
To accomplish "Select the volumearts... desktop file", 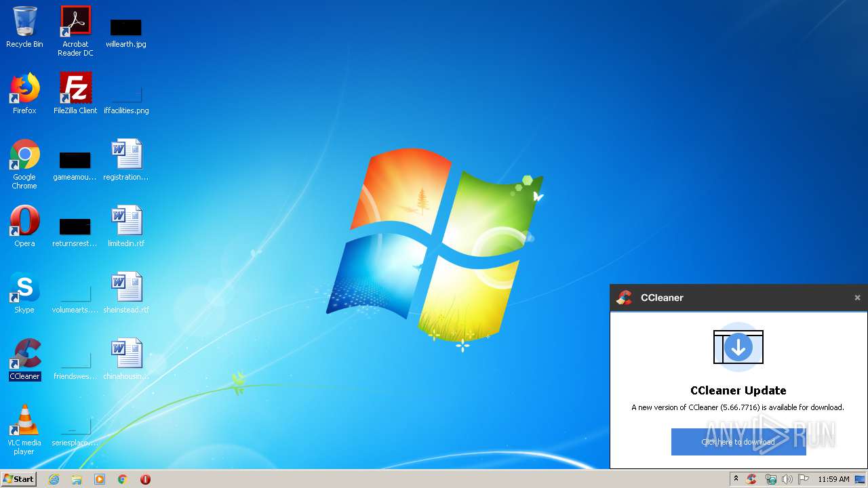I will [x=75, y=299].
